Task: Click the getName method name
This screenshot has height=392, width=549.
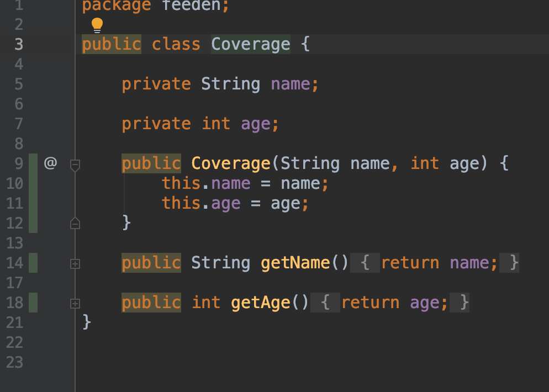Action: [x=295, y=263]
